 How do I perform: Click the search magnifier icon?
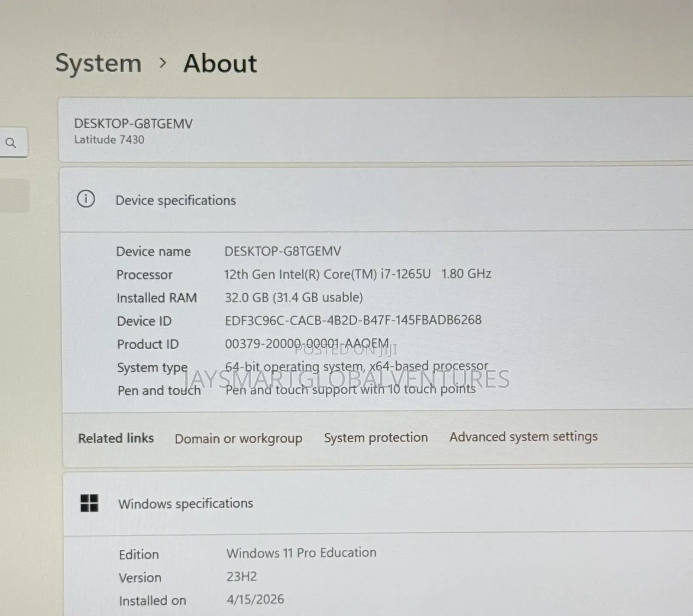11,143
